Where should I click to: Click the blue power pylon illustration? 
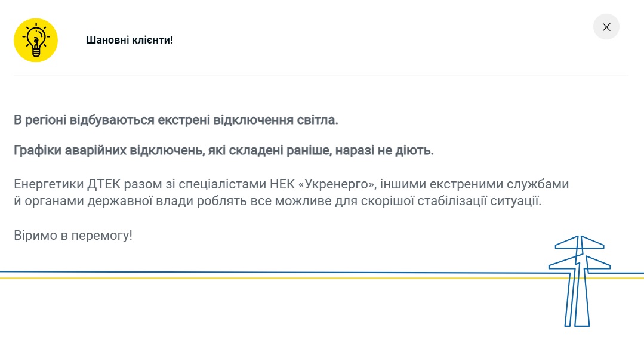pyautogui.click(x=579, y=281)
